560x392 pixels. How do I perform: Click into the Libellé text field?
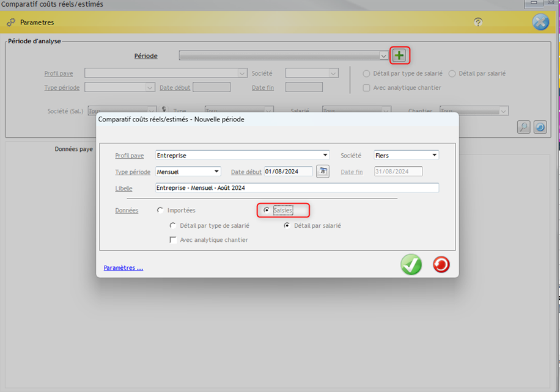297,188
